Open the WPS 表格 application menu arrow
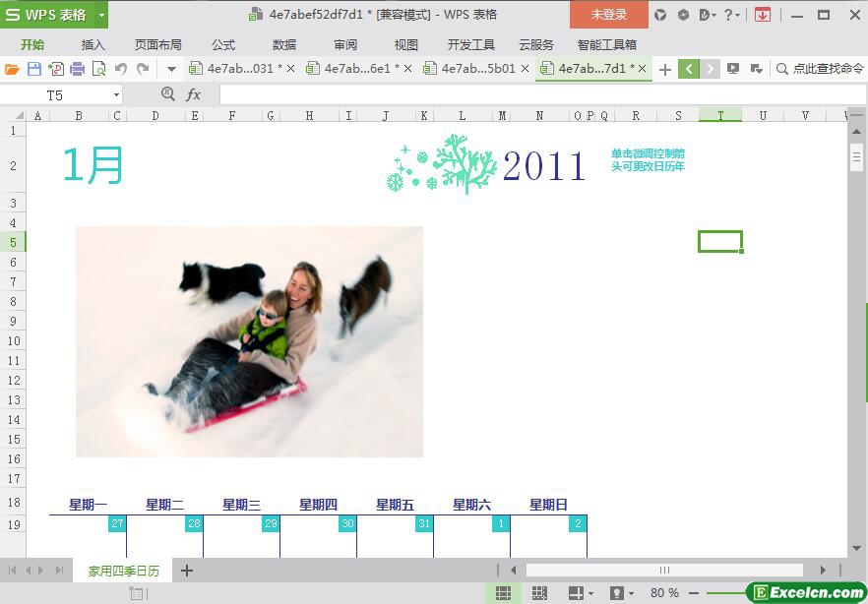The width and height of the screenshot is (868, 604). 101,15
